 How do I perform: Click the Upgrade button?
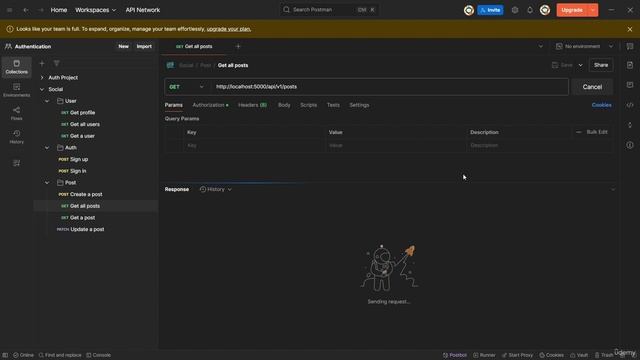pos(572,10)
